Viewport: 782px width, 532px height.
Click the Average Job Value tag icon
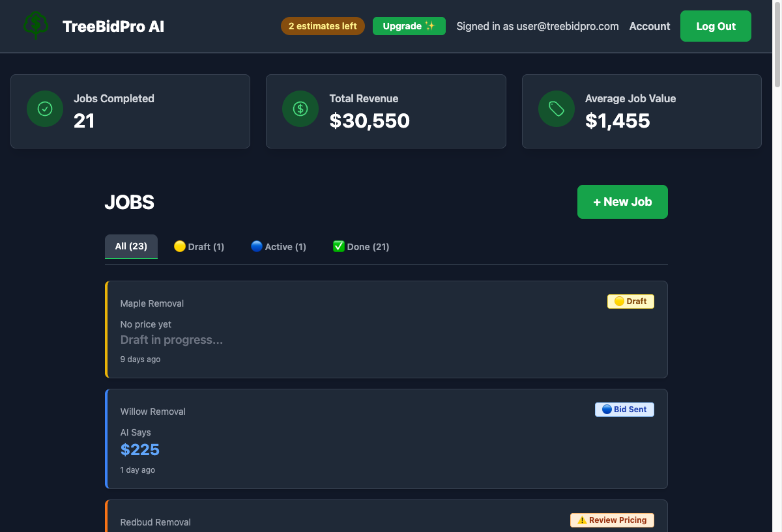(557, 109)
